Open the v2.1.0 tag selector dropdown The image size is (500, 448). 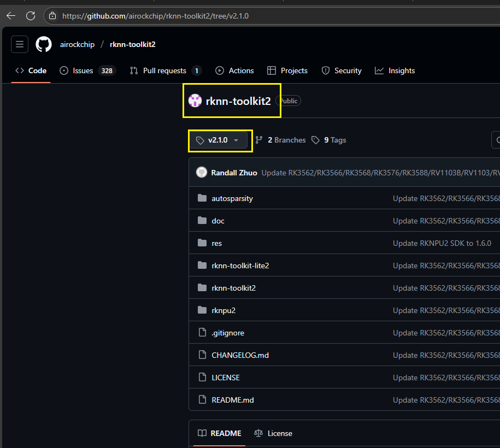(219, 140)
